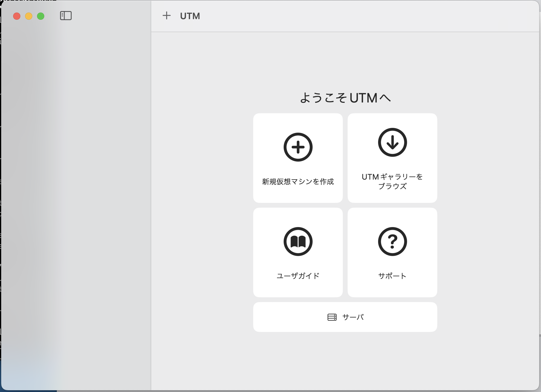541x392 pixels.
Task: Toggle the sidebar with the toolbar icon
Action: click(66, 16)
